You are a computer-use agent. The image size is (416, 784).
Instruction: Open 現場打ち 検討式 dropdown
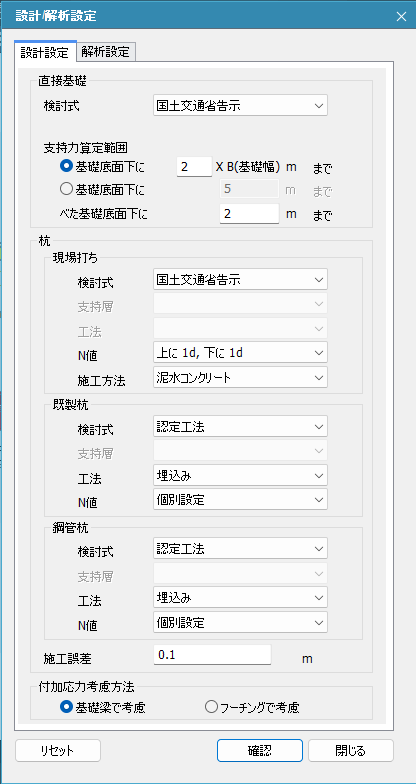240,280
